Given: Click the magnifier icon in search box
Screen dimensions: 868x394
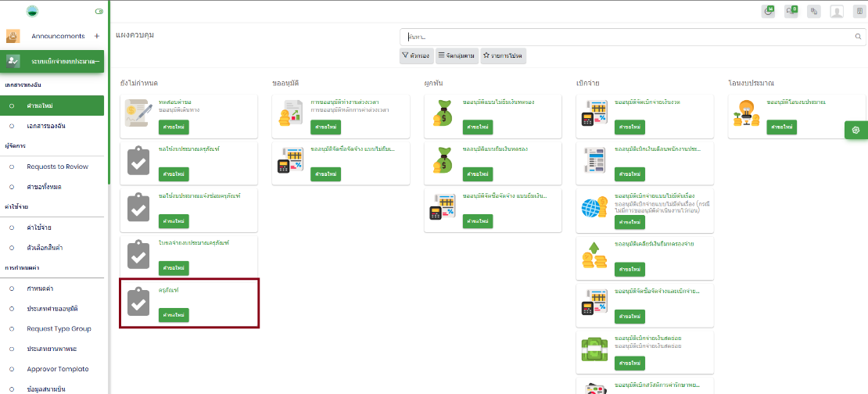Looking at the screenshot, I should pos(858,37).
